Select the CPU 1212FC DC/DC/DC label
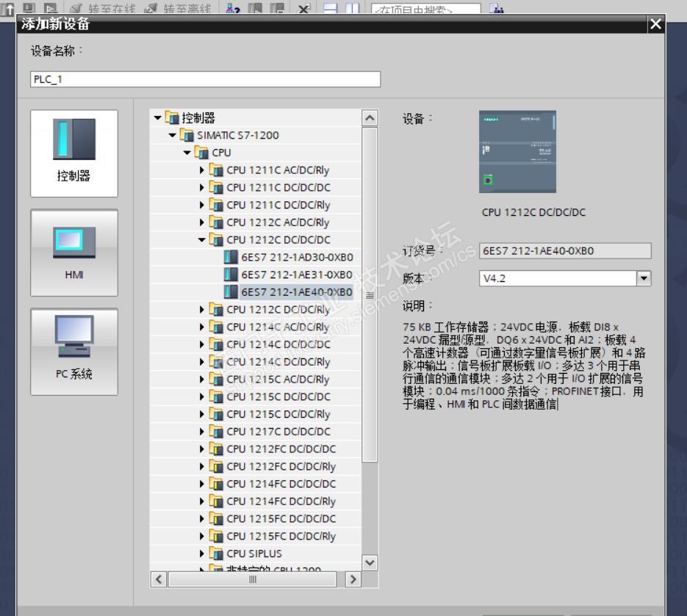 point(281,449)
